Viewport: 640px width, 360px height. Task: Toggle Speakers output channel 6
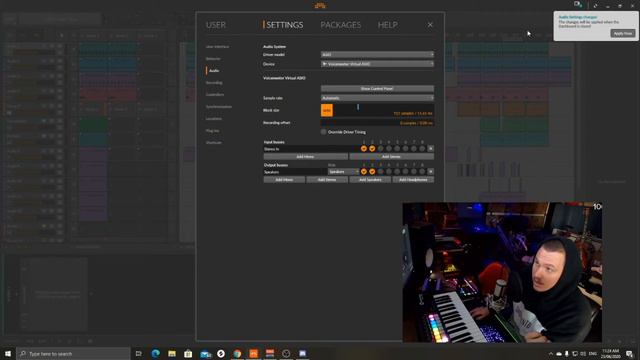405,172
